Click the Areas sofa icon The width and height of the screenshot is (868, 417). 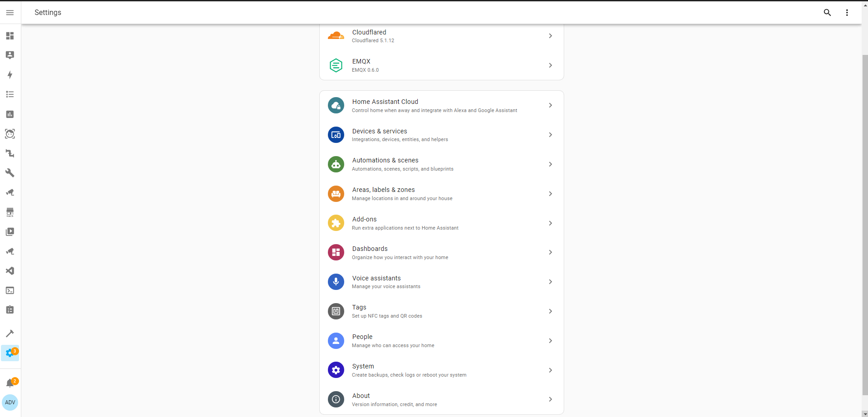click(336, 194)
